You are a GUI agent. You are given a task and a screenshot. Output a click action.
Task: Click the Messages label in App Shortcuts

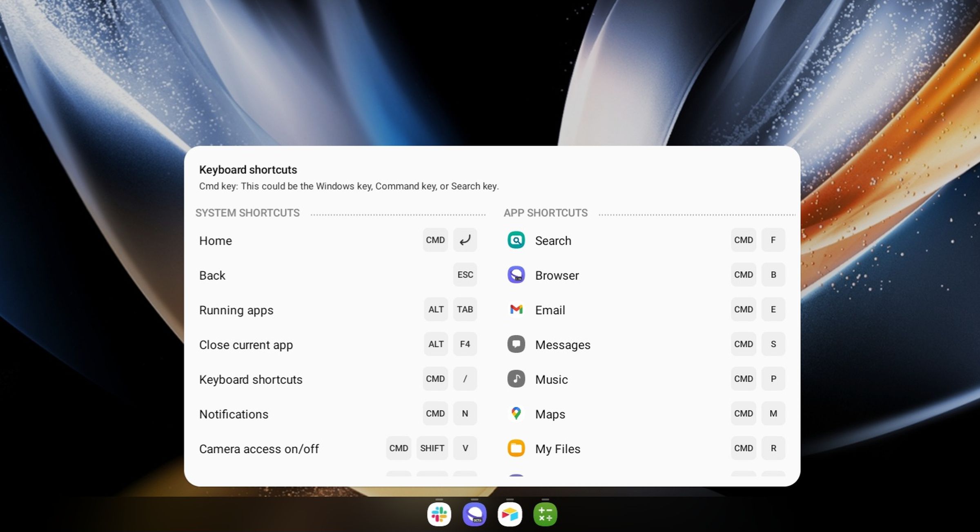563,345
